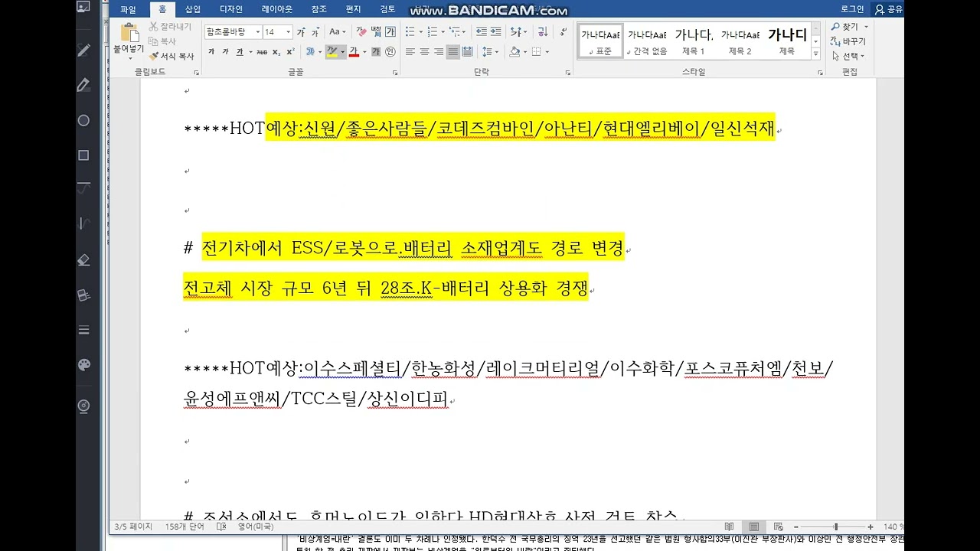Align text right
The image size is (980, 551).
tap(439, 52)
